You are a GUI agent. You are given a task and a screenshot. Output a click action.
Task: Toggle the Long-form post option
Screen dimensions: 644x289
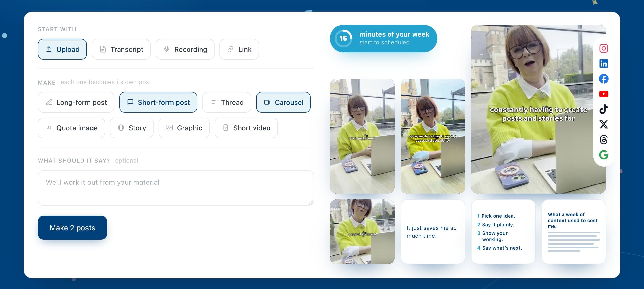[76, 102]
